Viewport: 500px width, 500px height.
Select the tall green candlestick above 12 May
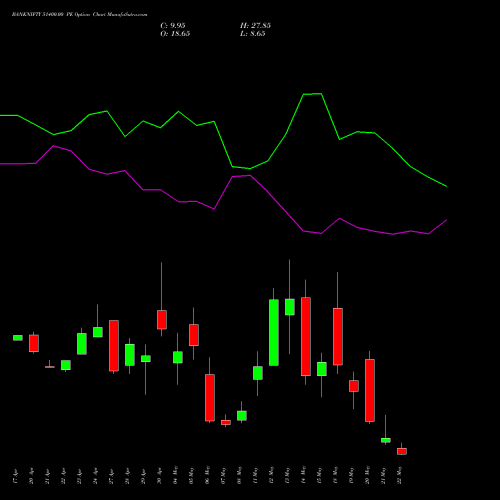pyautogui.click(x=274, y=332)
